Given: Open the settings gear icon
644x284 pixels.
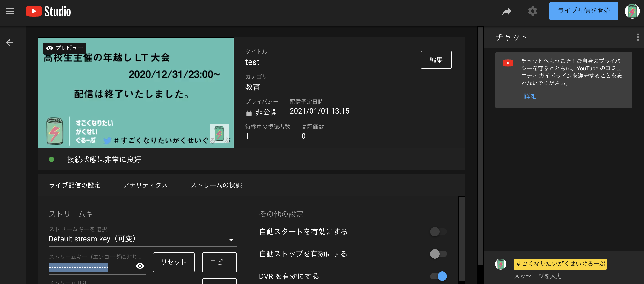Looking at the screenshot, I should 532,11.
